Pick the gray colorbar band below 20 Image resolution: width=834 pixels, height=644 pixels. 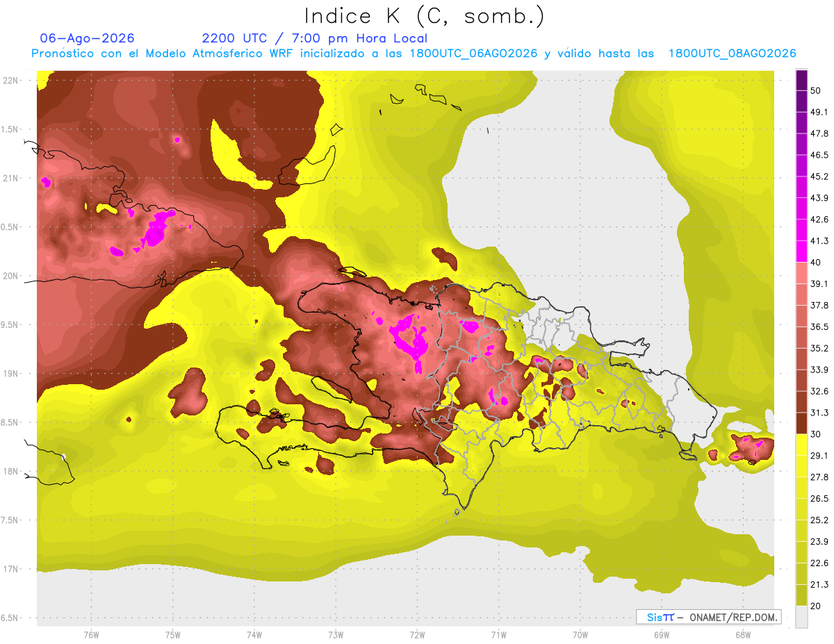[801, 616]
